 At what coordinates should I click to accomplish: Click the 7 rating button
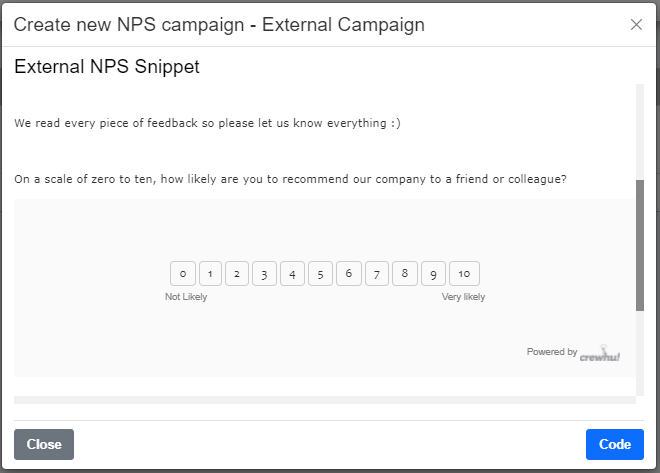[x=377, y=274]
